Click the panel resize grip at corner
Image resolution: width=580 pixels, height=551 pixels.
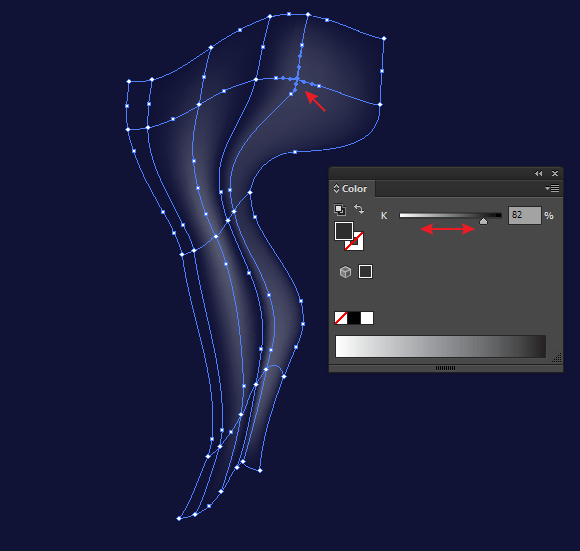pyautogui.click(x=557, y=358)
